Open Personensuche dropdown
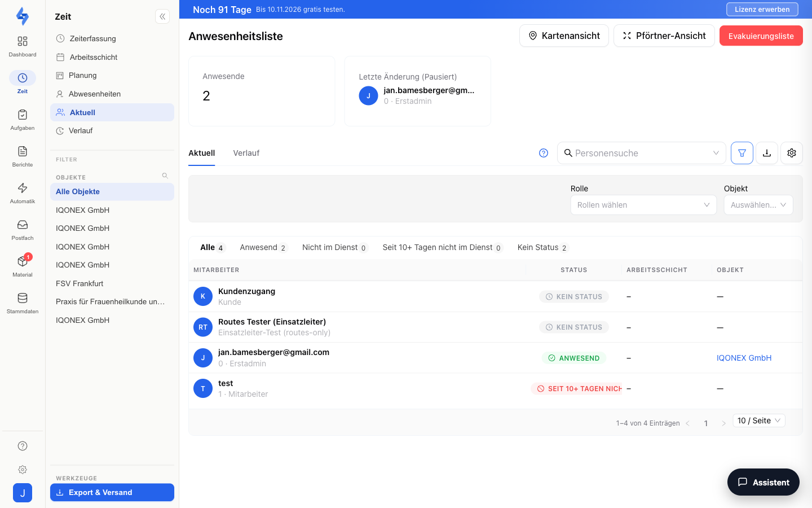Image resolution: width=812 pixels, height=508 pixels. [x=642, y=153]
